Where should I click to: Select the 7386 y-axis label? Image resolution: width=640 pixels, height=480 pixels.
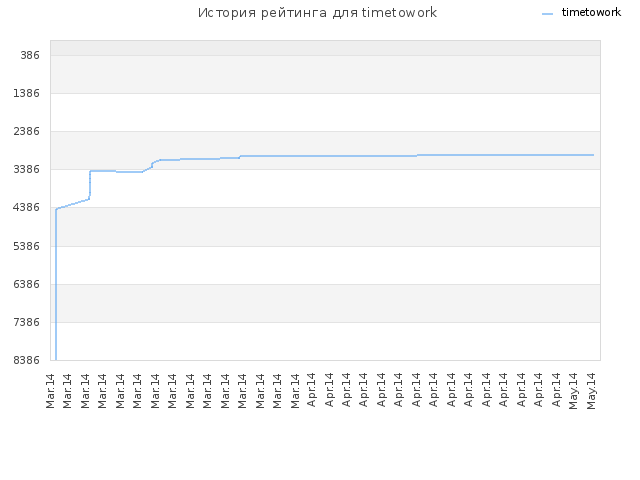click(x=27, y=322)
